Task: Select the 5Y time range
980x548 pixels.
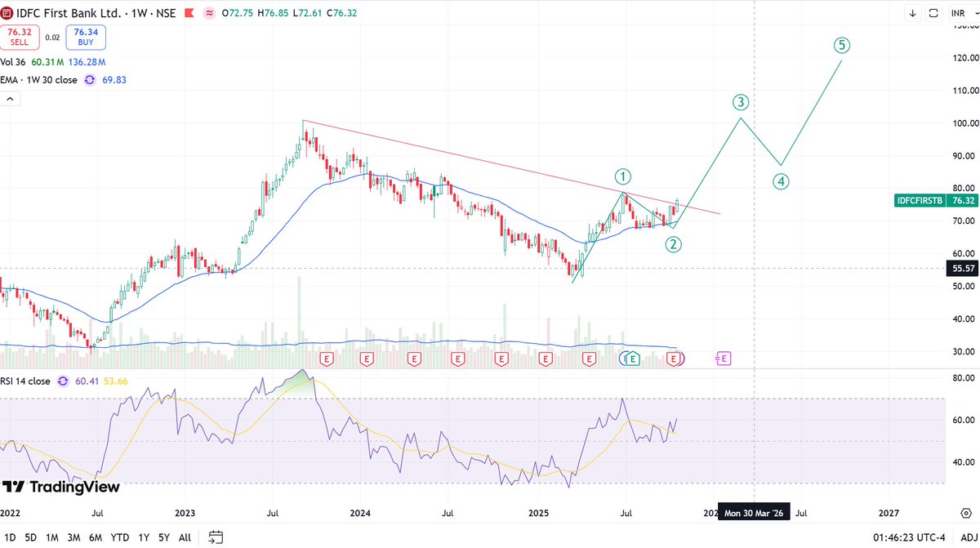Action: (164, 537)
